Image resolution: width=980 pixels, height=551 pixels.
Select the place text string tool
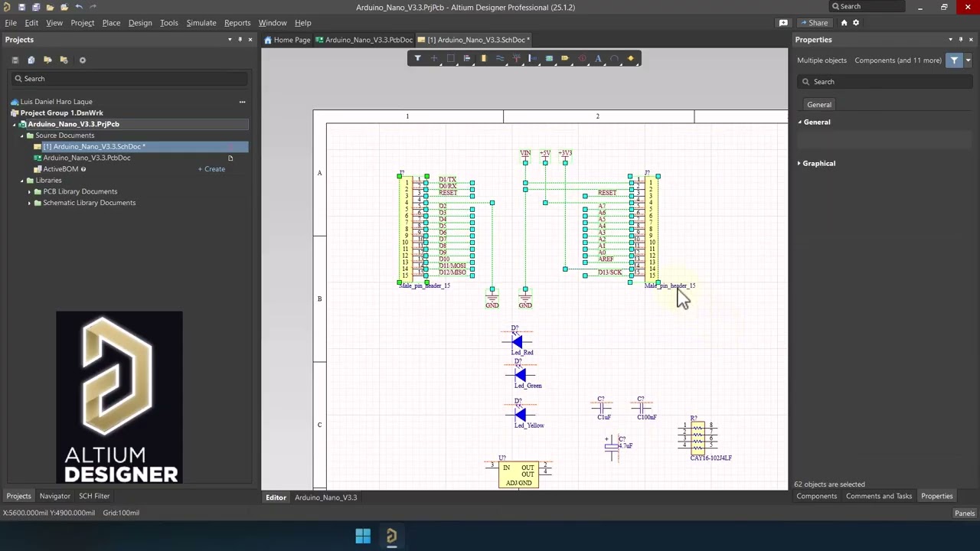tap(598, 58)
